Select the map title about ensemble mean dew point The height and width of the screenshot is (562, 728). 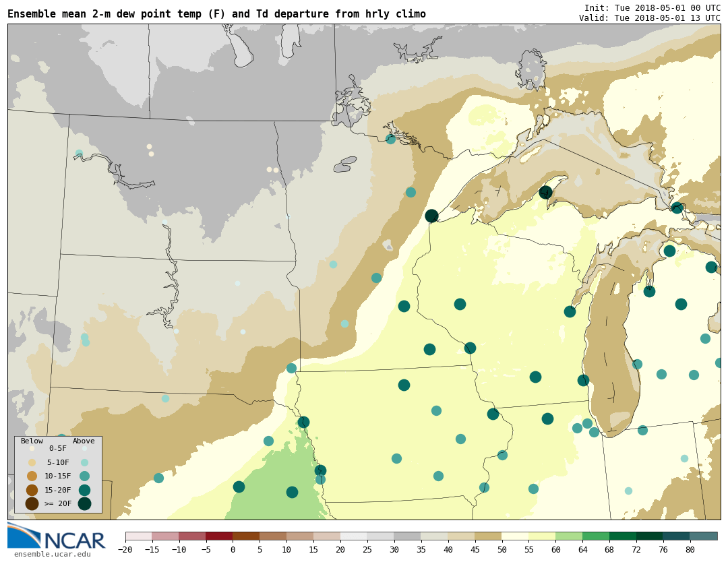point(217,14)
